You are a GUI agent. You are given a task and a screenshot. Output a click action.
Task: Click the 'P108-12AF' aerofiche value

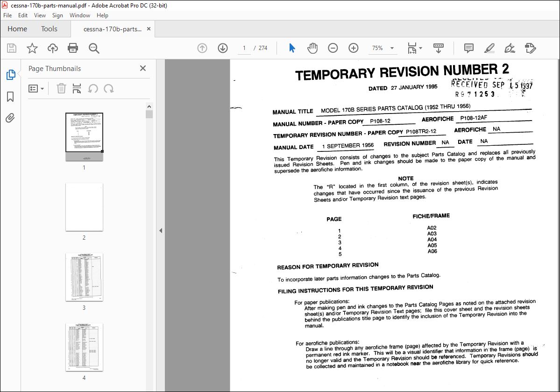(474, 118)
